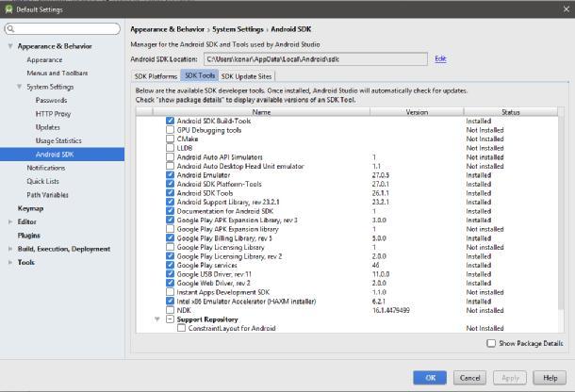Check Instant Apps Development SDK

[x=170, y=292]
